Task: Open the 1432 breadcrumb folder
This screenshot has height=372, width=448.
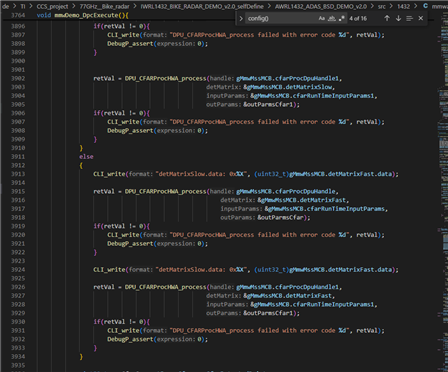Action: 403,6
